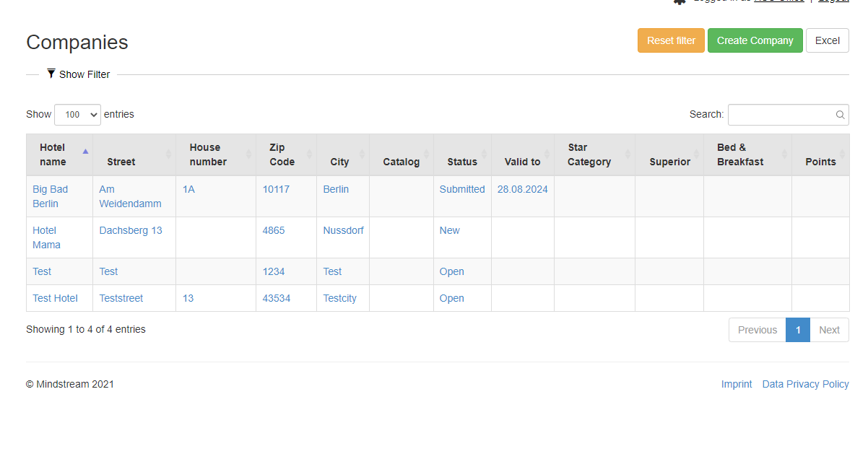Click the sort arrow on Hotel name column

click(85, 152)
